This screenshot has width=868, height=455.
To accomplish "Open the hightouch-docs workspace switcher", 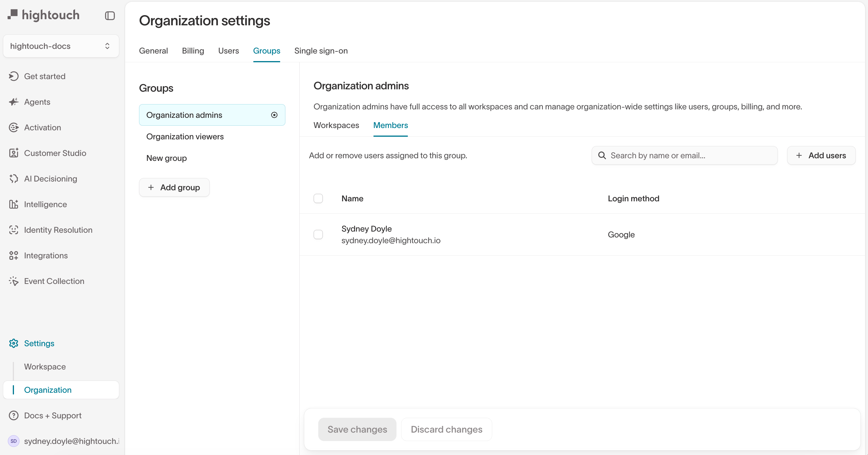I will tap(61, 46).
